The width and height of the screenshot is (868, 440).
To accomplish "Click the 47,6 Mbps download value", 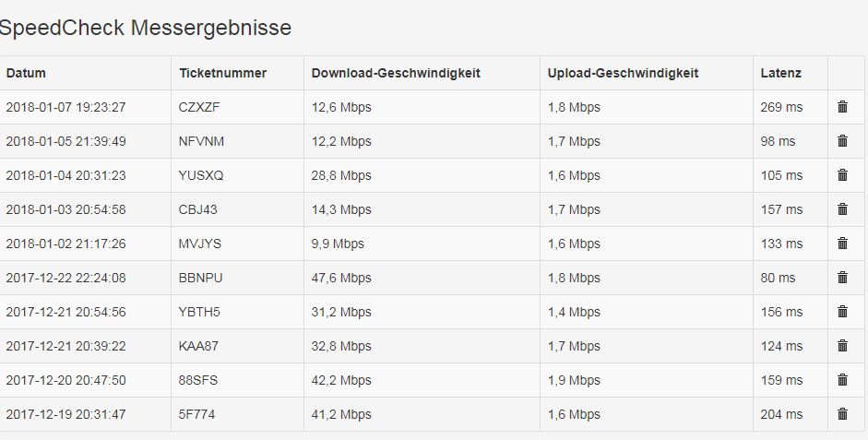I will (x=341, y=278).
